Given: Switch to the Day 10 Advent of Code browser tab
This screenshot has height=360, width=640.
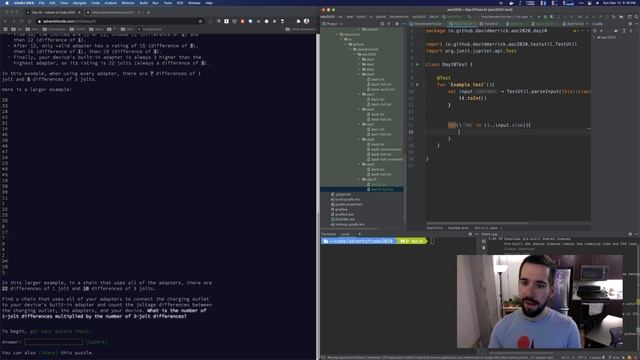Looking at the screenshot, I should (53, 13).
